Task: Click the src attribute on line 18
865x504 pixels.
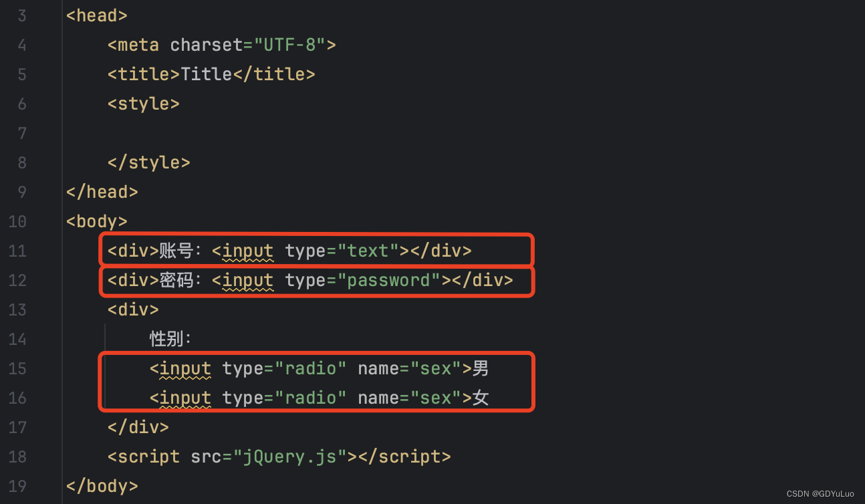Action: (206, 457)
